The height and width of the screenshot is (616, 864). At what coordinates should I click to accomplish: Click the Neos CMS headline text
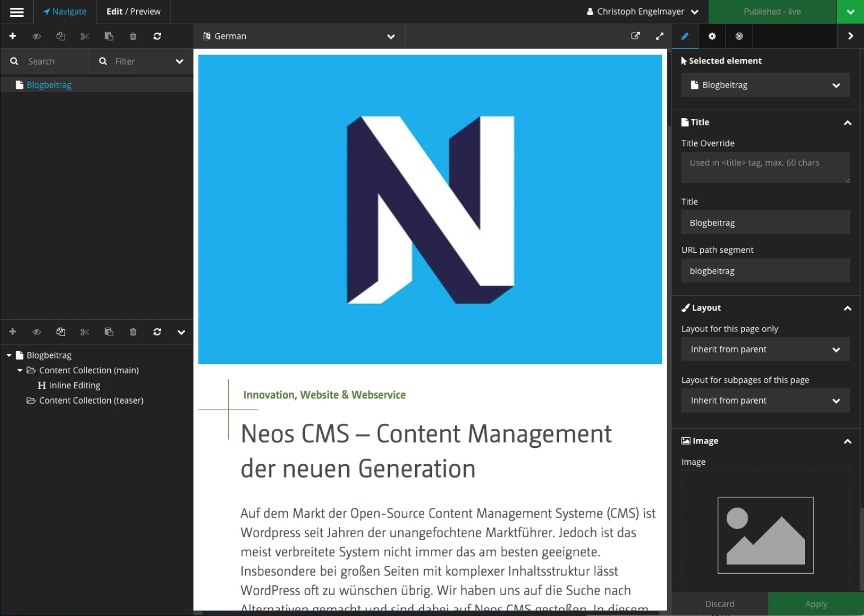(426, 451)
